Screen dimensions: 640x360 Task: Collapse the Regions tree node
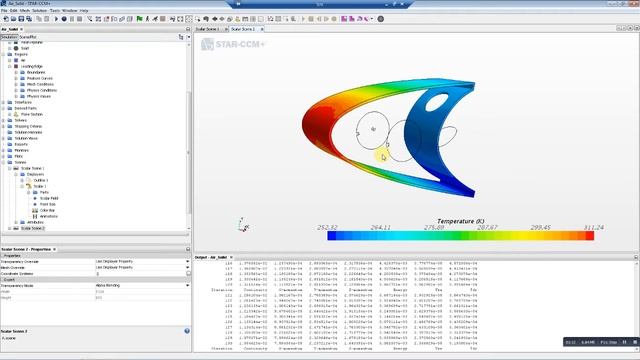click(4, 54)
